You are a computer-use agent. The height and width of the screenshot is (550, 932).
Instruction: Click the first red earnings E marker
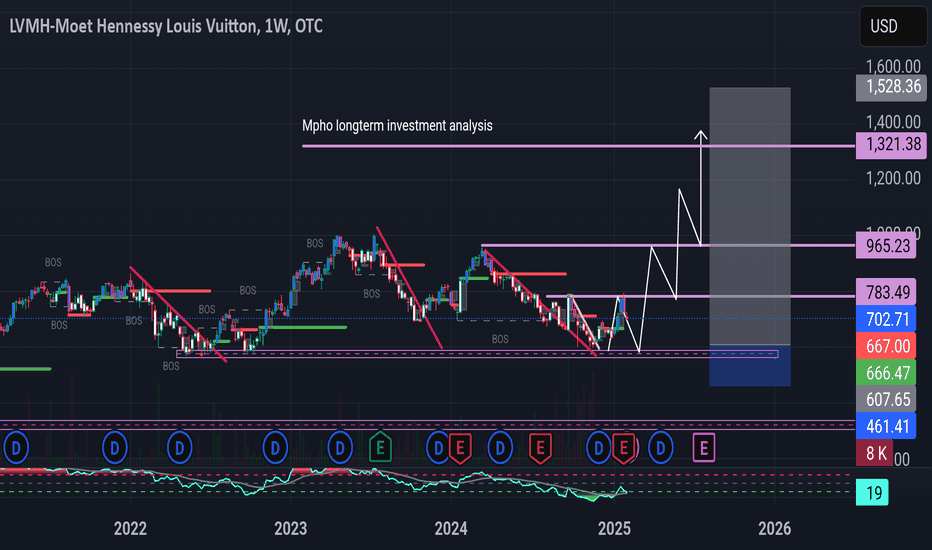tap(460, 448)
